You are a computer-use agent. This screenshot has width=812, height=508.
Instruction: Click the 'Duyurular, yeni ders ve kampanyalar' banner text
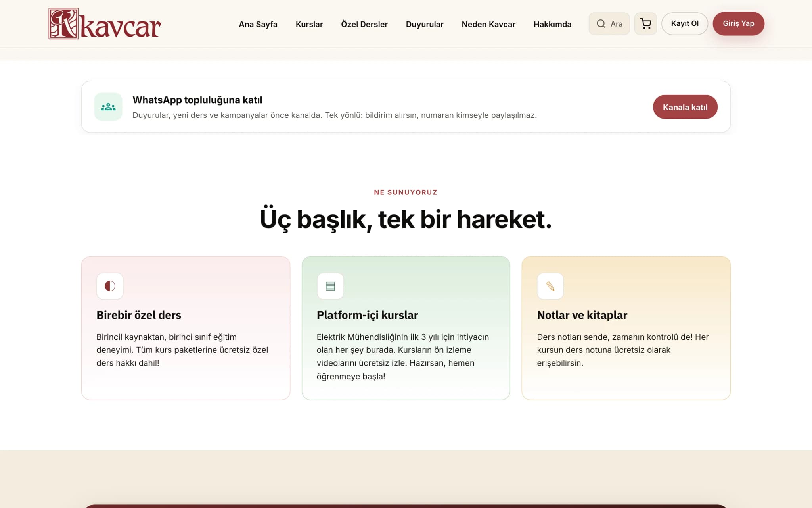(335, 115)
